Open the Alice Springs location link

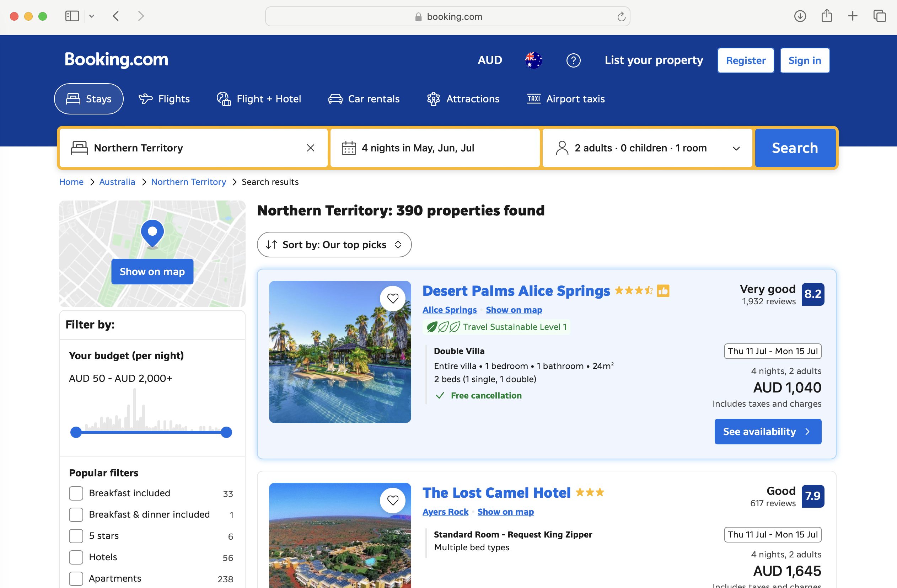[x=449, y=310]
